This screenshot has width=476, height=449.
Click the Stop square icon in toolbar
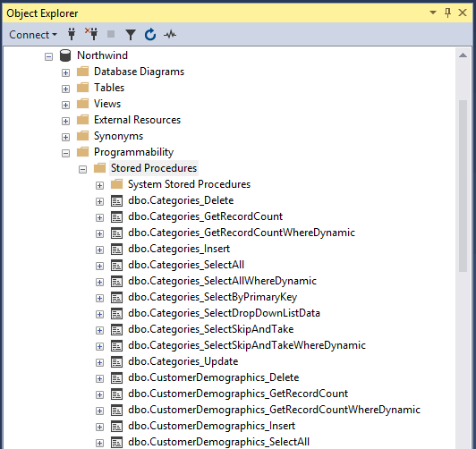pyautogui.click(x=111, y=34)
